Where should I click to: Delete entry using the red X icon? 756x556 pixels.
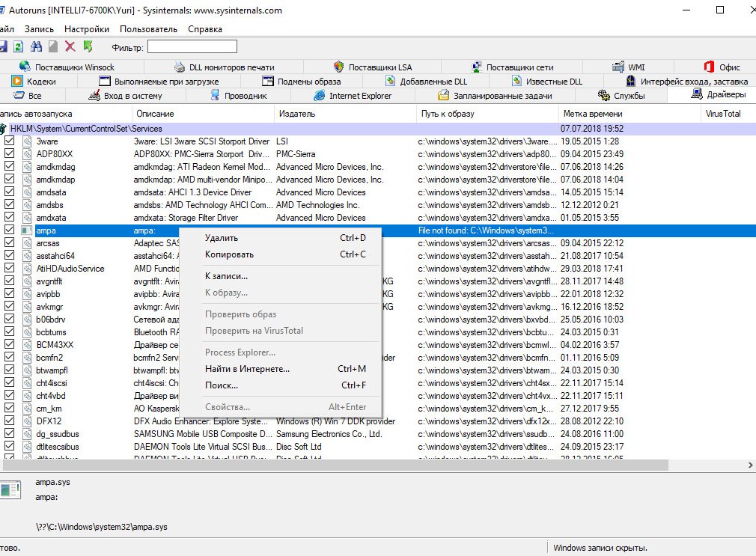click(70, 47)
